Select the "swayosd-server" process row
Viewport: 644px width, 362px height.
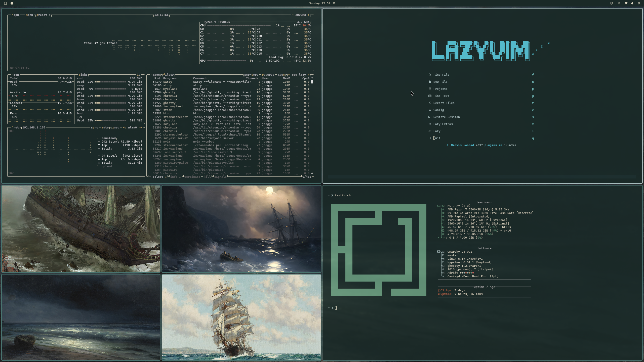click(231, 138)
